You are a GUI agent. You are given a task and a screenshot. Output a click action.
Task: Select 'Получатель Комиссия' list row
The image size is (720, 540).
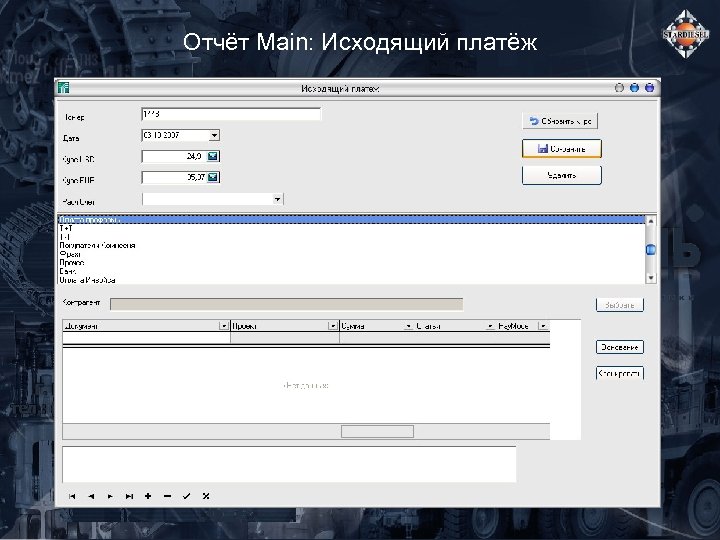tap(352, 245)
